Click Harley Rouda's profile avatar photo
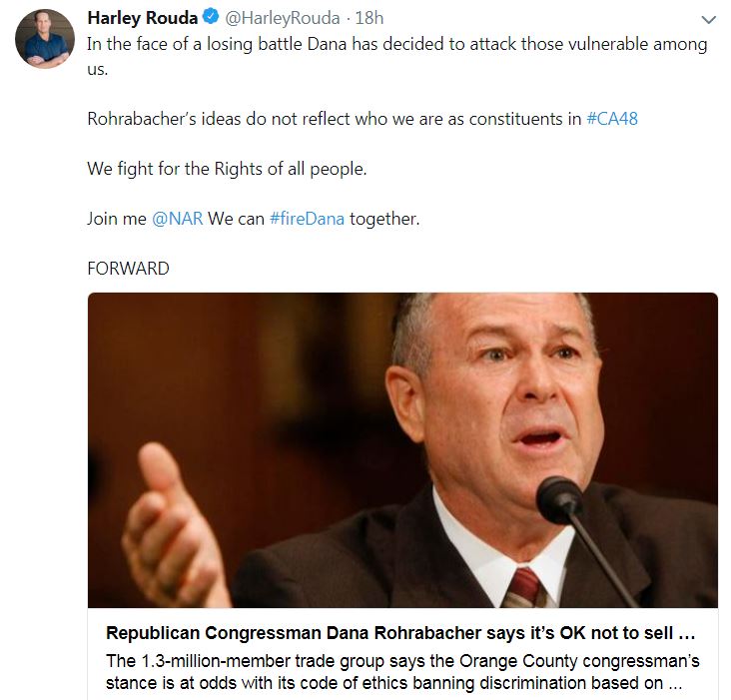This screenshot has height=700, width=731. pos(45,39)
